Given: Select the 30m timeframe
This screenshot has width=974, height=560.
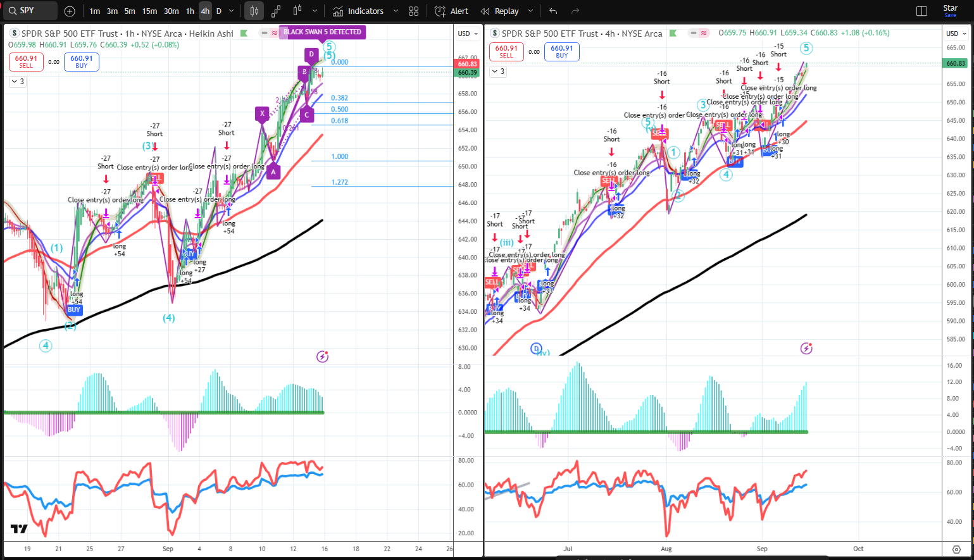Looking at the screenshot, I should [x=171, y=11].
